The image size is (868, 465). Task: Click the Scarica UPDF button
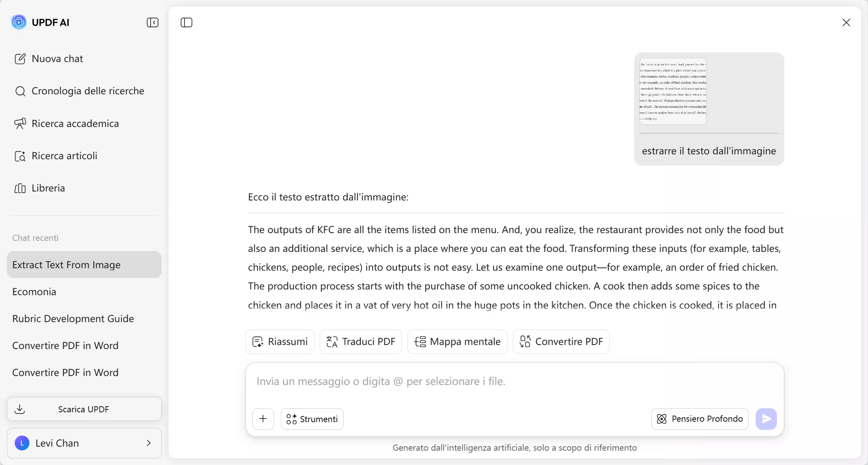pyautogui.click(x=84, y=409)
